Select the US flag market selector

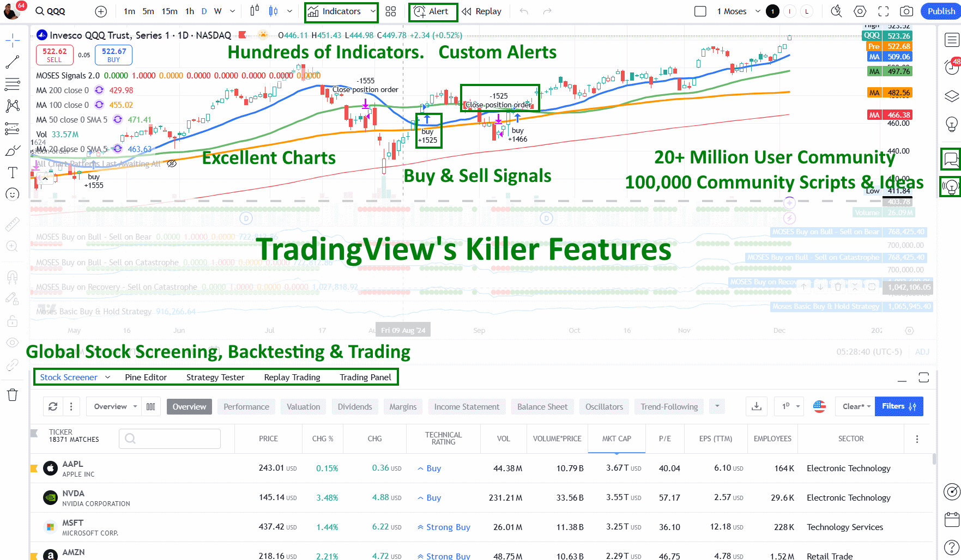click(x=819, y=406)
